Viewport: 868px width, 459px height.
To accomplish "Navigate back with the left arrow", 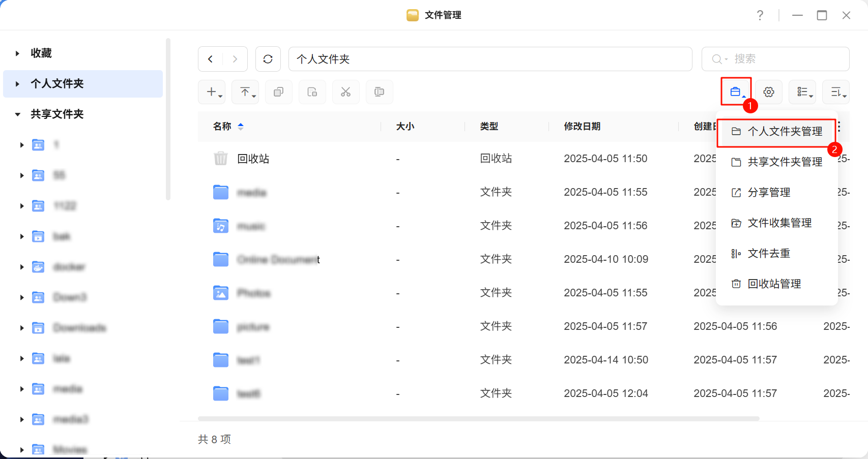I will pyautogui.click(x=211, y=59).
